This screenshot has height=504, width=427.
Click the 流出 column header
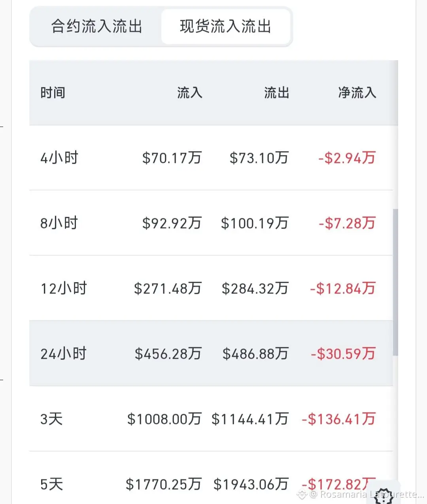[x=276, y=93]
